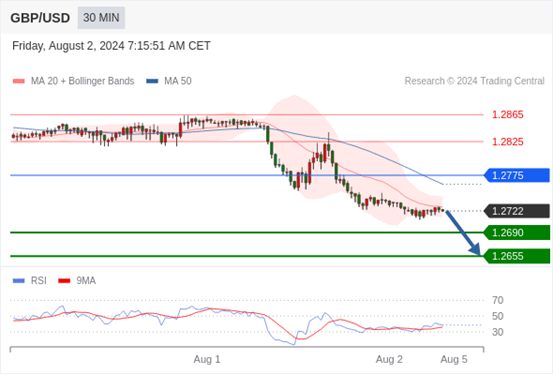Image resolution: width=553 pixels, height=375 pixels.
Task: Click the green 1.2690 support tag
Action: point(517,232)
